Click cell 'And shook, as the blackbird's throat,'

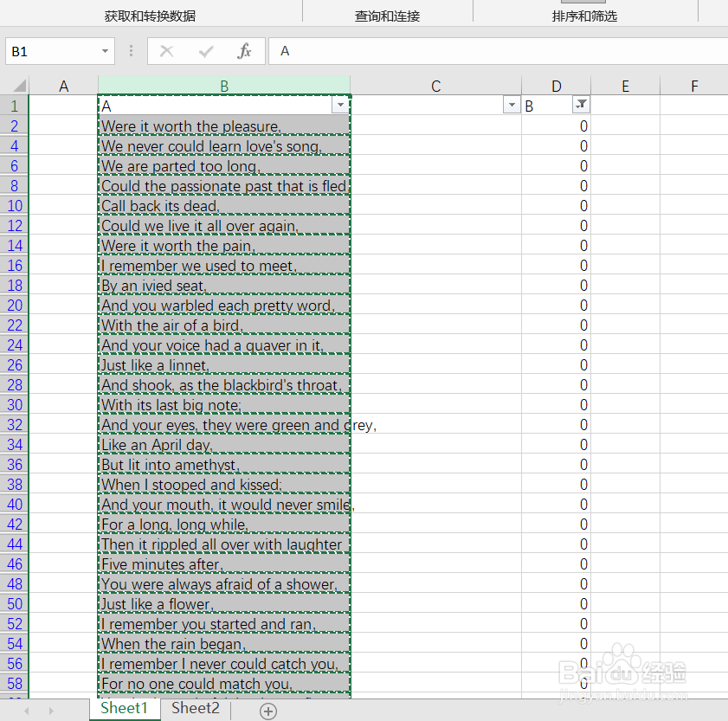point(224,384)
